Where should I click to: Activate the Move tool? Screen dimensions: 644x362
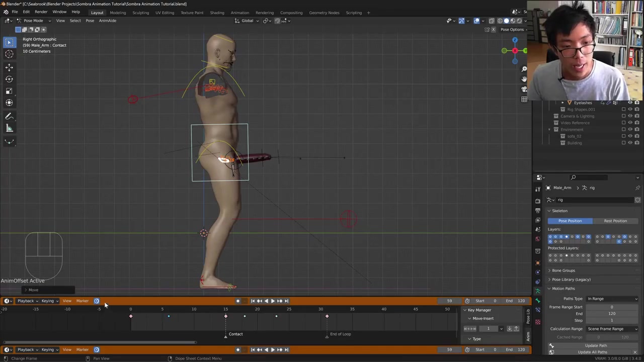pos(9,67)
